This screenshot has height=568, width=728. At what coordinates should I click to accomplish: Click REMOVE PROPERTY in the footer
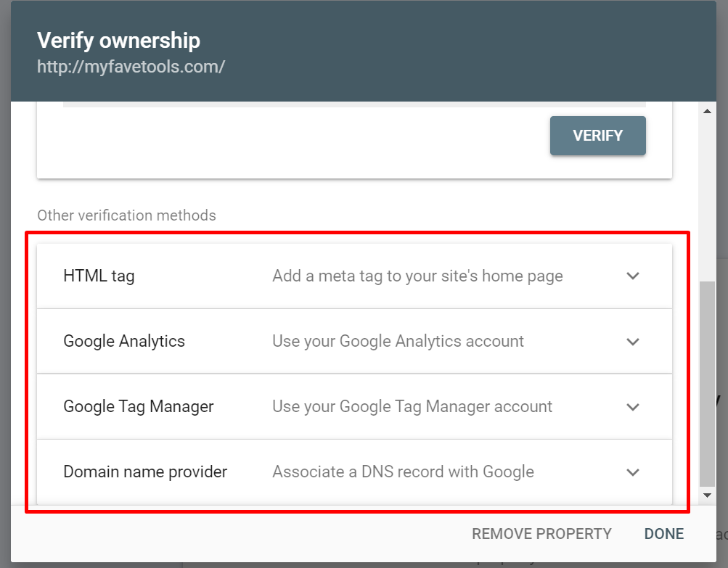coord(541,534)
